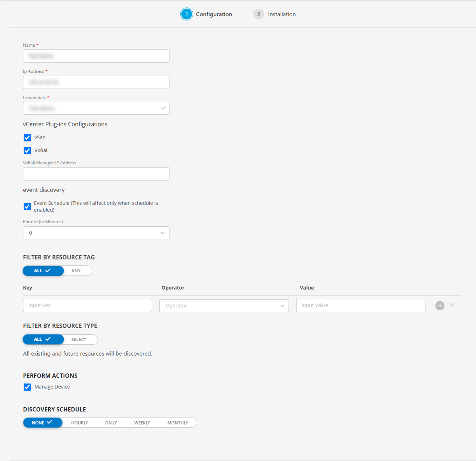The image size is (476, 461).
Task: Disable the VxRail plug-in checkbox
Action: (27, 150)
